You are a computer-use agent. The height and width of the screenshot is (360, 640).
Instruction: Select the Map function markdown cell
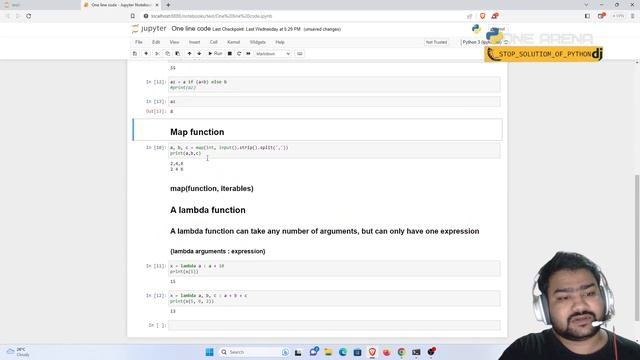(x=318, y=130)
